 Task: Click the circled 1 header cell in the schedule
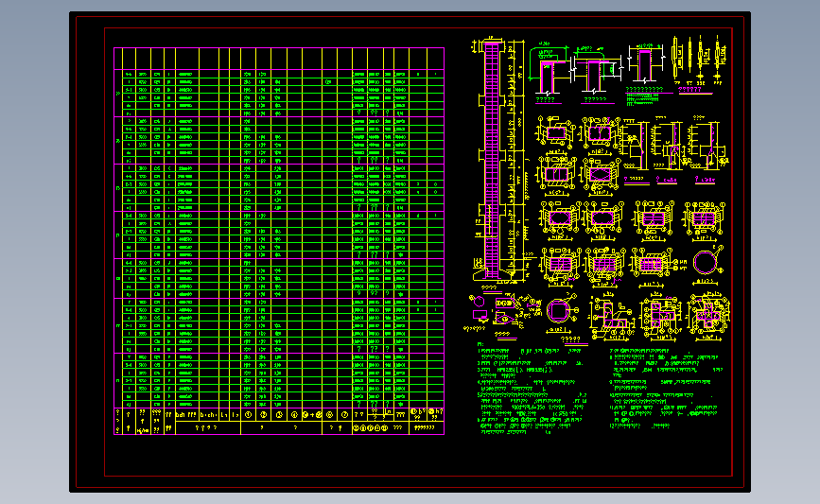248,414
